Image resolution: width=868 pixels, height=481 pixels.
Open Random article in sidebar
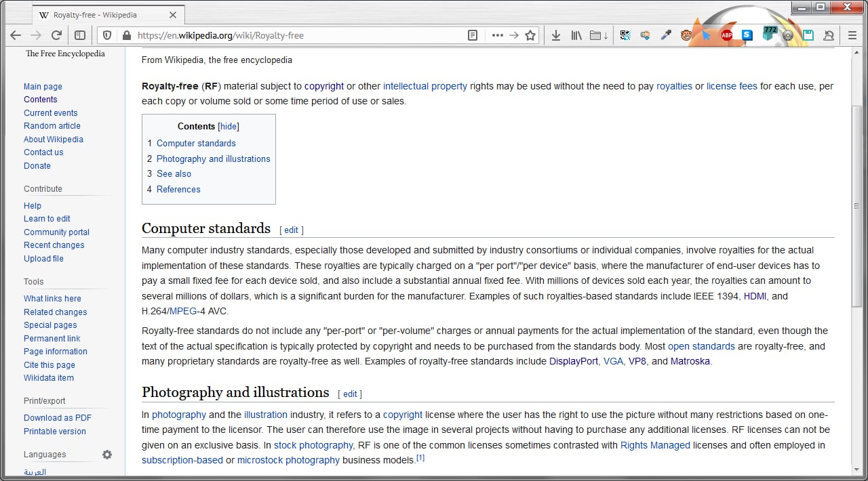(x=52, y=126)
